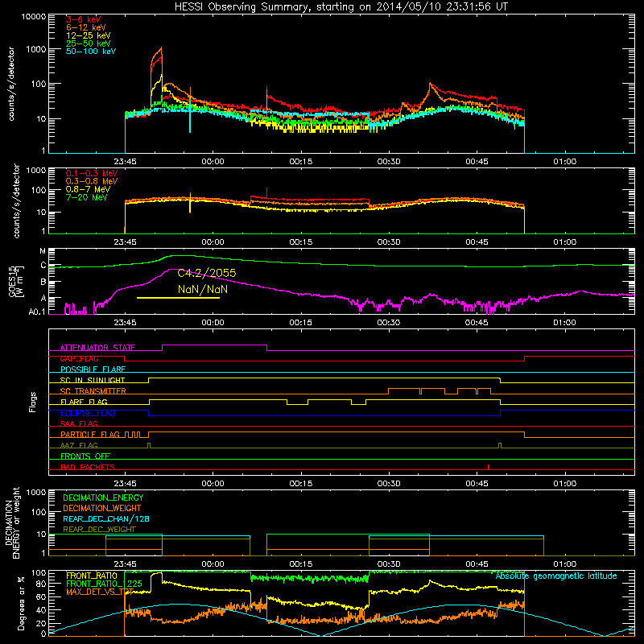Select the GAP_FLAG label
This screenshot has width=644, height=644.
coord(79,358)
